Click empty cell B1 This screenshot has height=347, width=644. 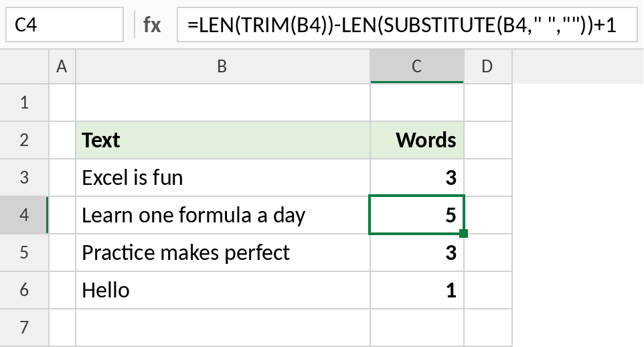click(223, 102)
